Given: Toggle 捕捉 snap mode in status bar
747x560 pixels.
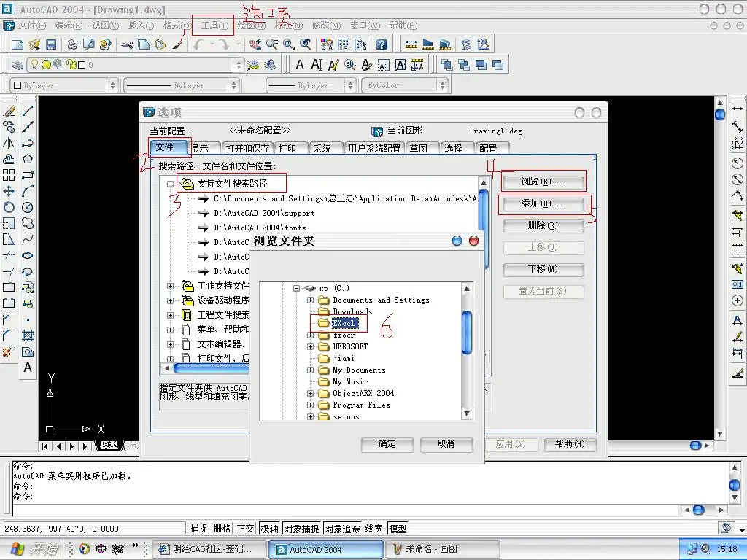Looking at the screenshot, I should (198, 529).
